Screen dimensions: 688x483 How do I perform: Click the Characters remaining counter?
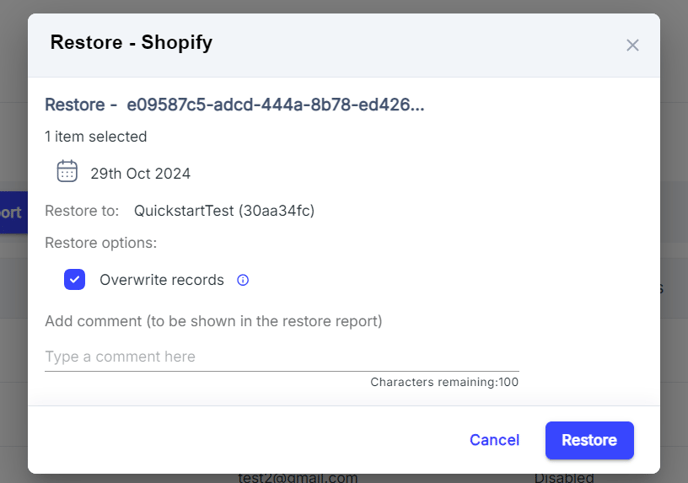point(444,382)
